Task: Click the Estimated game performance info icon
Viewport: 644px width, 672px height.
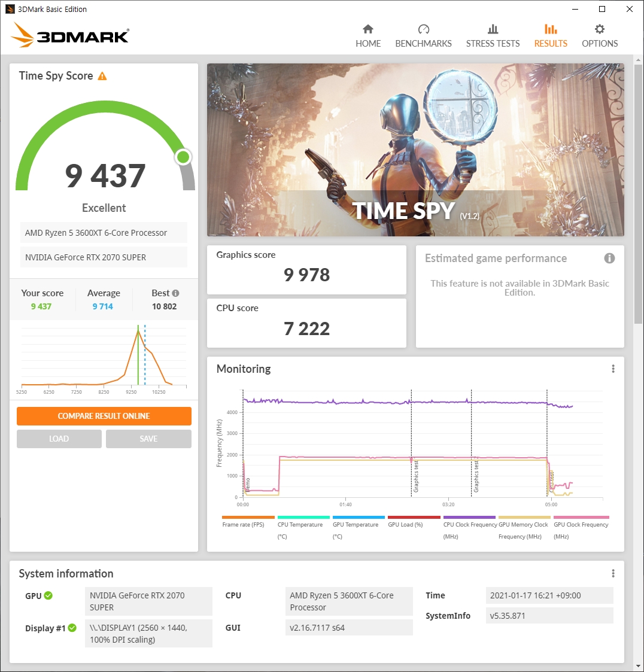Action: coord(609,258)
